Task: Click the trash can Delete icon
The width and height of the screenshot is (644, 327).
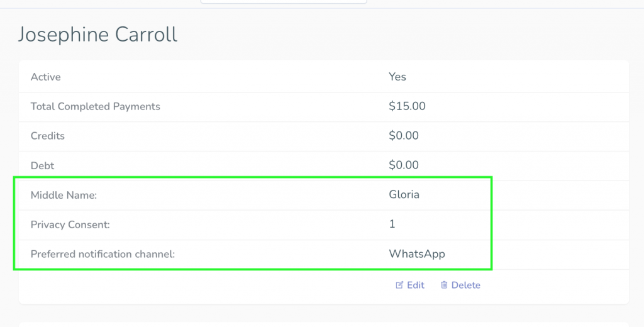Action: point(444,285)
